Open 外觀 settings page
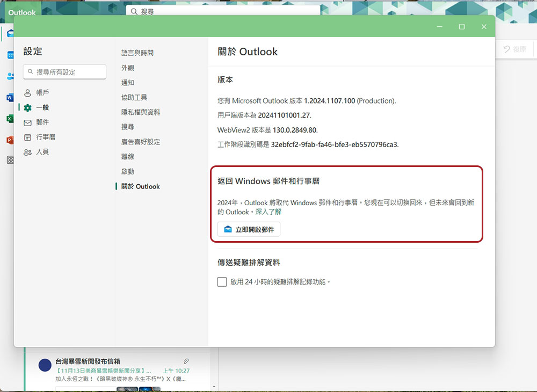 [x=128, y=68]
